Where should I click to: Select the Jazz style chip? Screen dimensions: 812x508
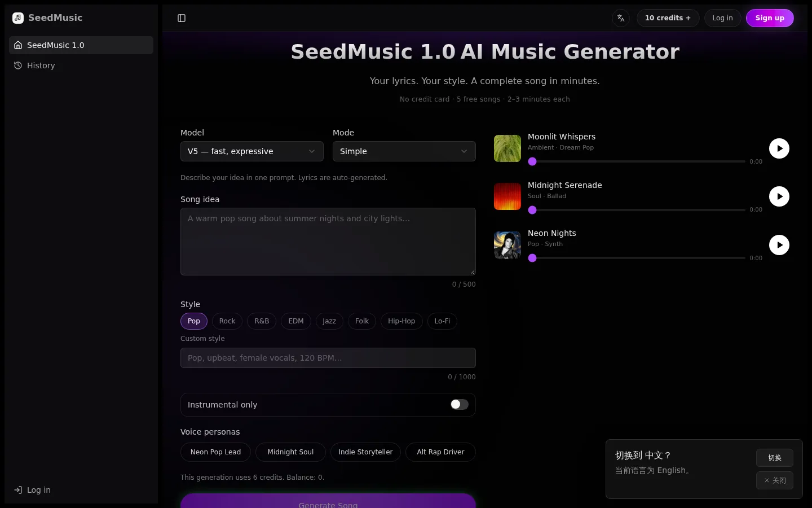329,321
